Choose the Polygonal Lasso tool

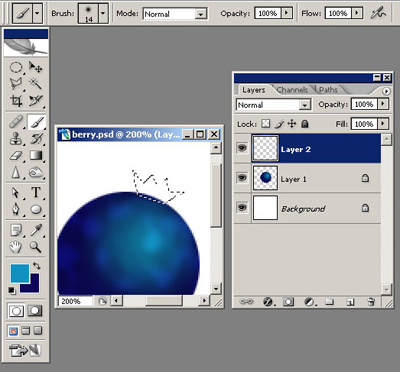click(16, 83)
